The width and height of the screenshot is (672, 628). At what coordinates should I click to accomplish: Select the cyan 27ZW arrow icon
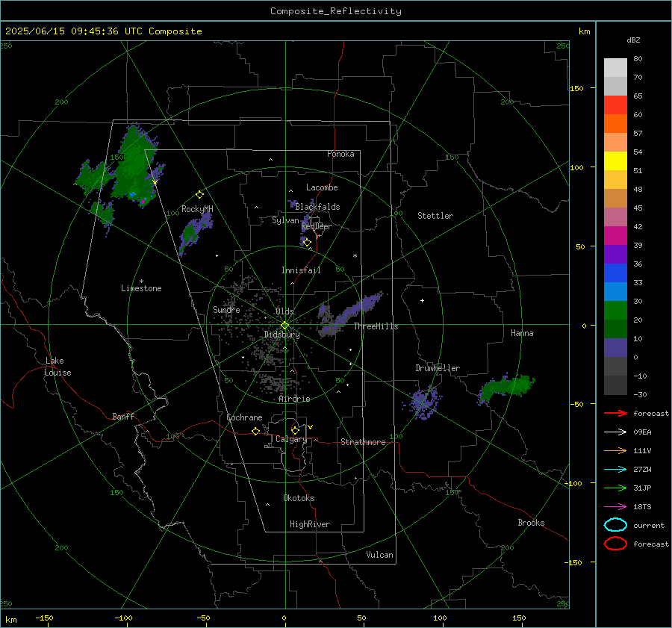pyautogui.click(x=615, y=470)
